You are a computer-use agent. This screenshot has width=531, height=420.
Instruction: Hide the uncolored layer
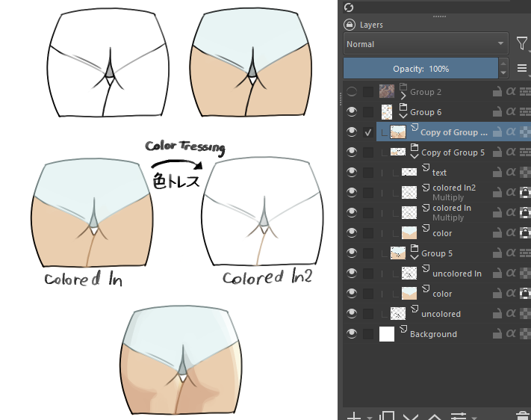(352, 313)
